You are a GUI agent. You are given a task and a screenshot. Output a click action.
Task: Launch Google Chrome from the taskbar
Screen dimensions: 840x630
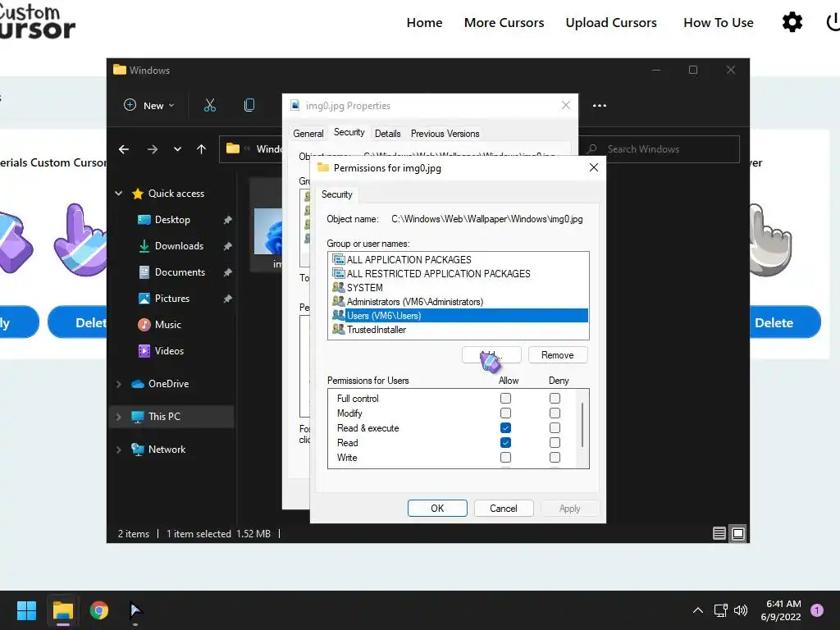tap(99, 610)
